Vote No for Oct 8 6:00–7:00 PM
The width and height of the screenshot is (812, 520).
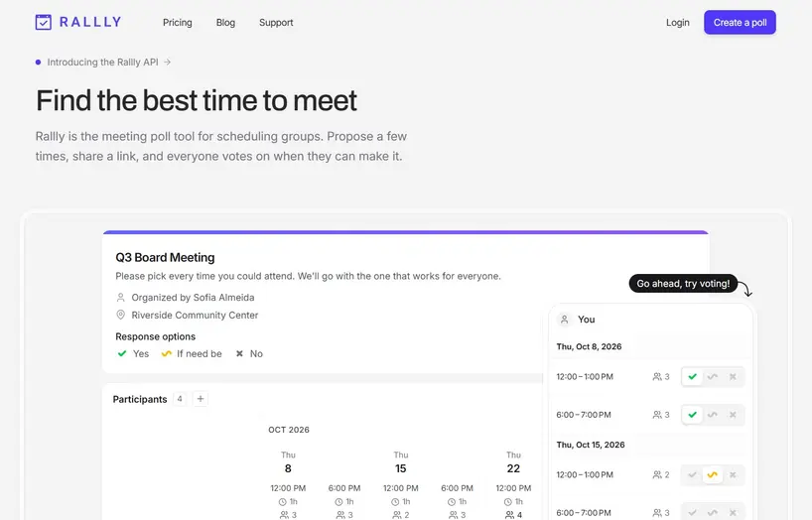pyautogui.click(x=733, y=415)
